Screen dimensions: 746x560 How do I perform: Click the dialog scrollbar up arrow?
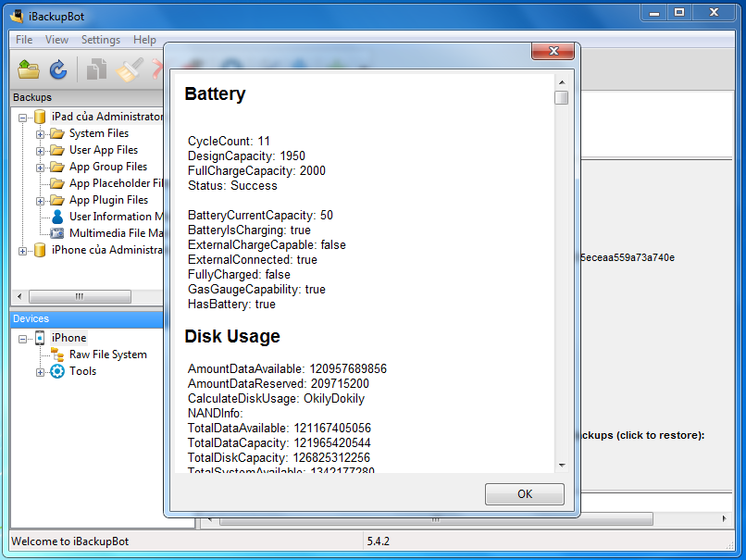pos(562,82)
